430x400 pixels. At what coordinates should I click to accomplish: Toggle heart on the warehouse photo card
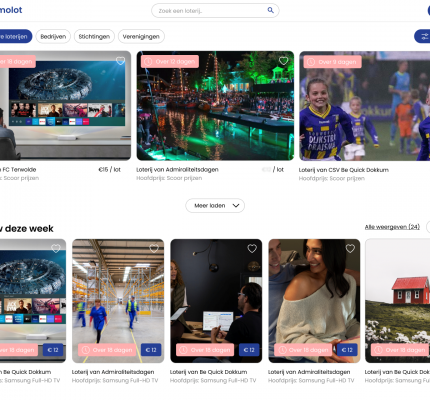[154, 249]
